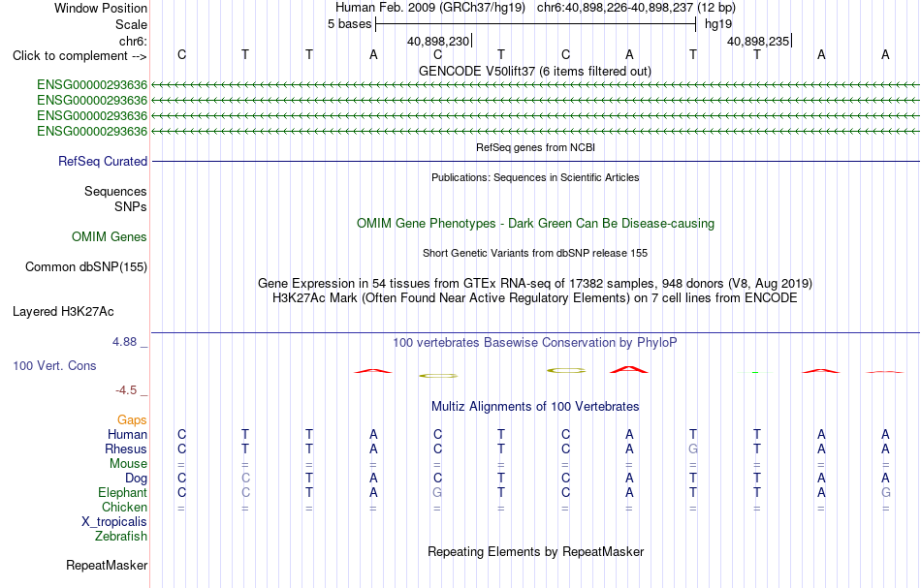Click the 'Click to complement -->' label
The height and width of the screenshot is (588, 921).
[79, 56]
